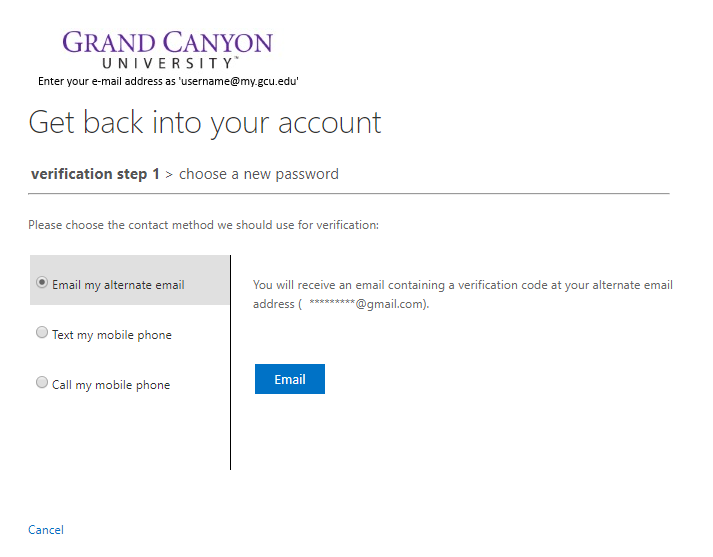
Task: Select the "Email my alternate email" radio button
Action: tap(42, 282)
